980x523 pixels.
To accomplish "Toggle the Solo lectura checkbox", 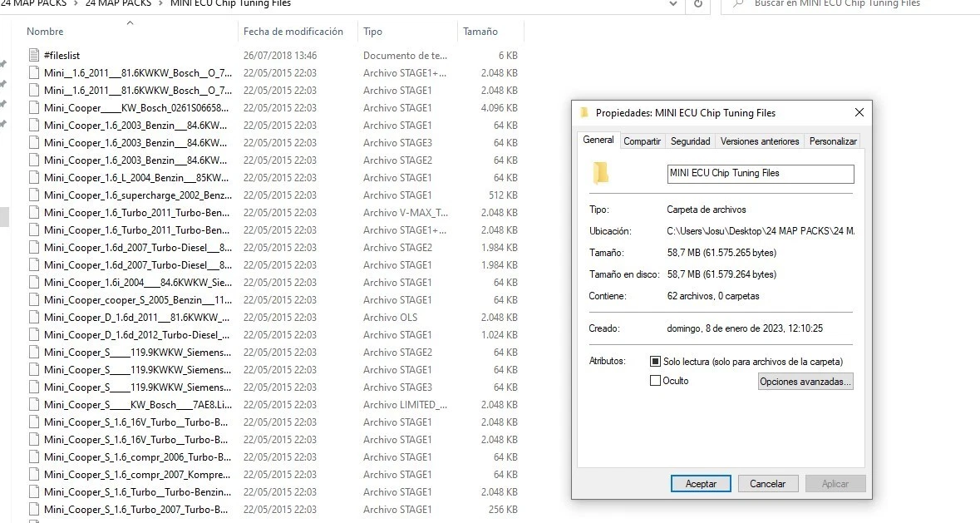I will point(655,361).
